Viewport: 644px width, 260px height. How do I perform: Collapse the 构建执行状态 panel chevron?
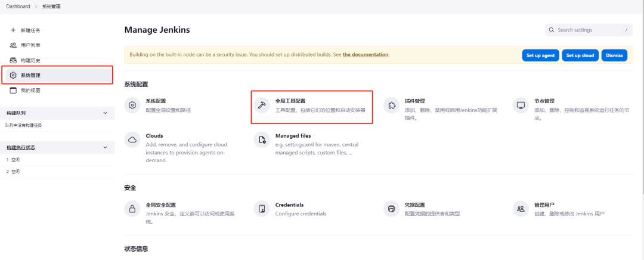pyautogui.click(x=105, y=147)
